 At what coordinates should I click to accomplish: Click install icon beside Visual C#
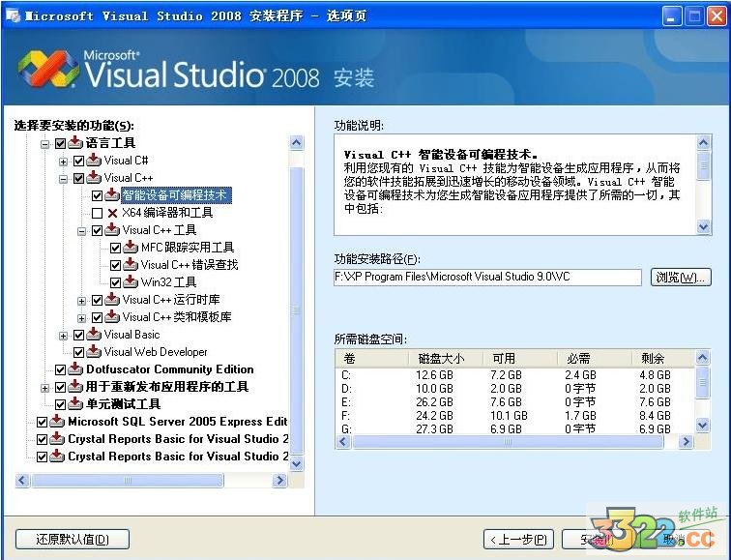point(94,161)
